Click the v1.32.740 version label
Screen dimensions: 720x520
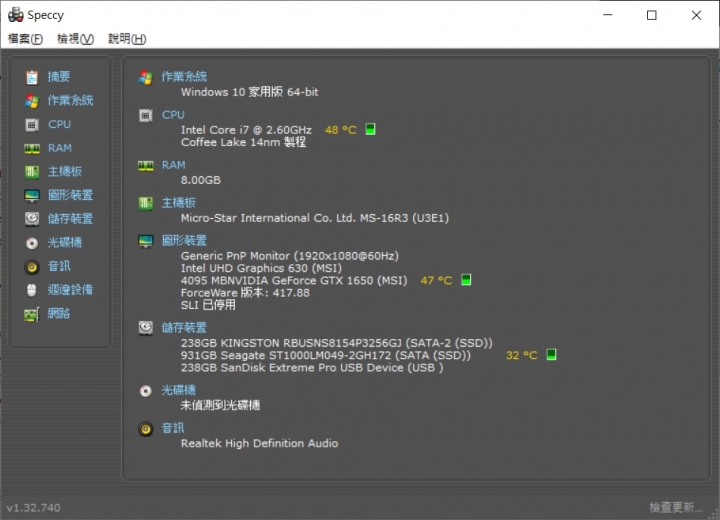click(x=33, y=508)
